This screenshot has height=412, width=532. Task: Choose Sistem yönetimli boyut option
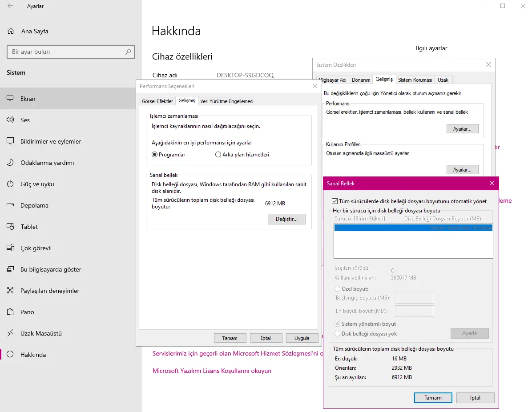click(337, 324)
